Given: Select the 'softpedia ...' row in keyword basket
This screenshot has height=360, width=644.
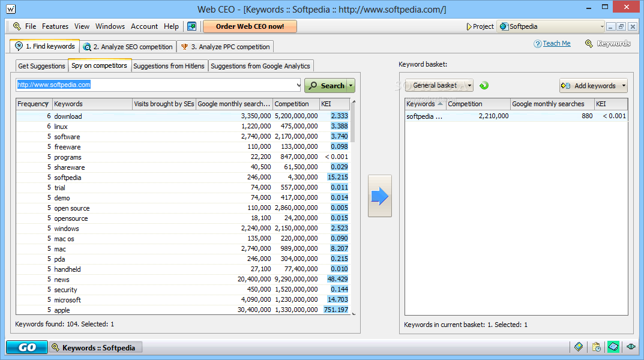Looking at the screenshot, I should click(516, 116).
